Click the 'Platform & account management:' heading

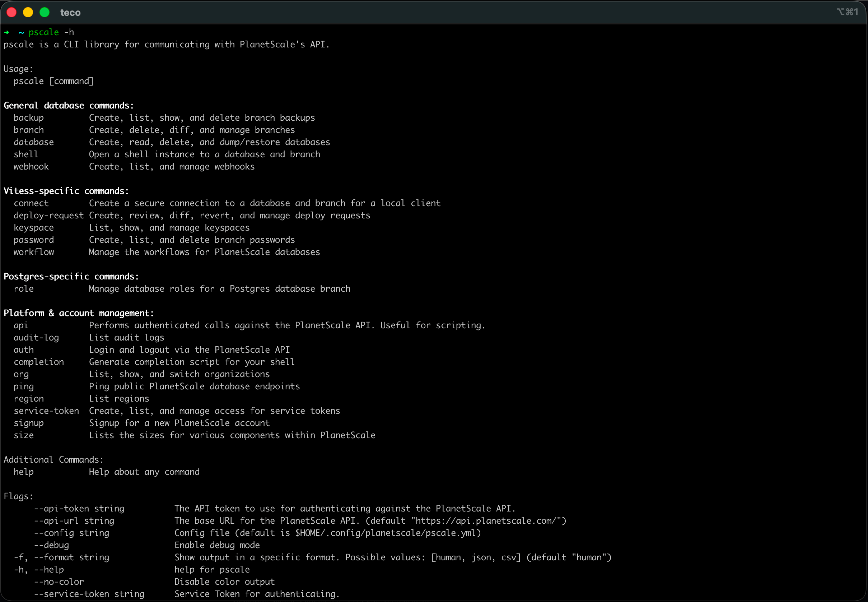pos(79,313)
